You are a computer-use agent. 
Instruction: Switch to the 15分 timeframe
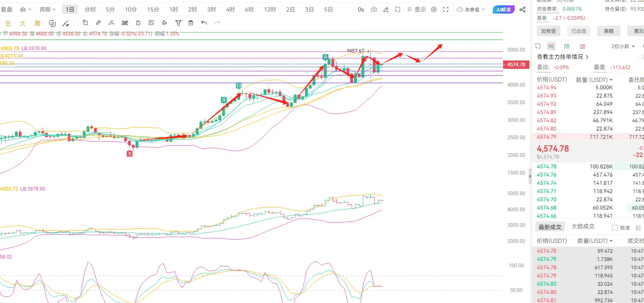[x=153, y=9]
